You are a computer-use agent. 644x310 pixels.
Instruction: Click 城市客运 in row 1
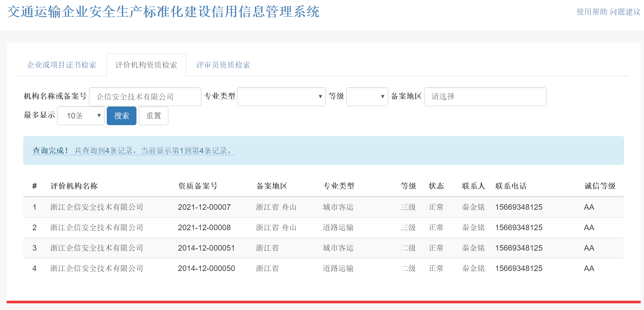(x=338, y=207)
